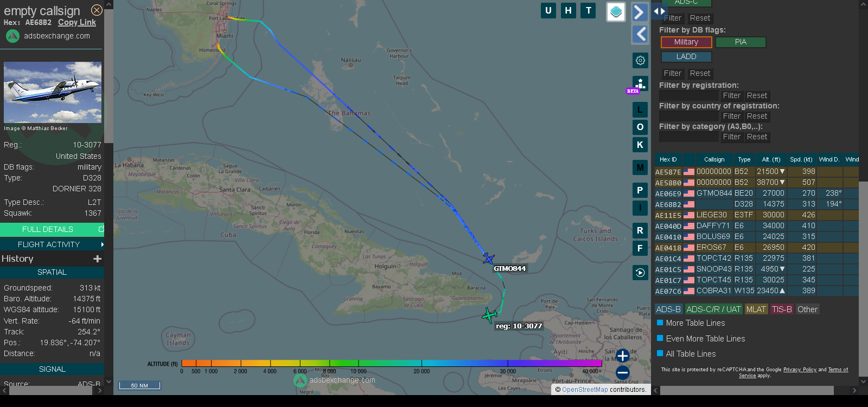The height and width of the screenshot is (407, 868).
Task: Click the K map button
Action: [x=640, y=145]
